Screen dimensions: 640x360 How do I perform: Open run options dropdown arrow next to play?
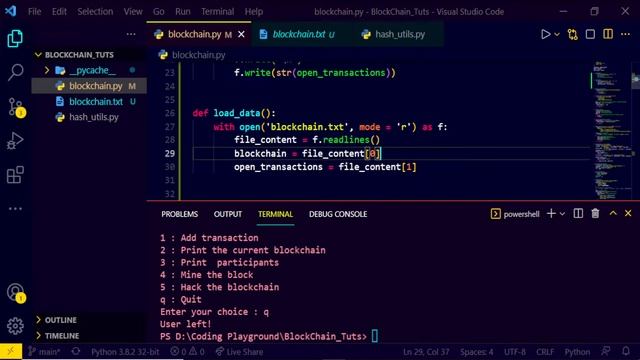point(557,34)
